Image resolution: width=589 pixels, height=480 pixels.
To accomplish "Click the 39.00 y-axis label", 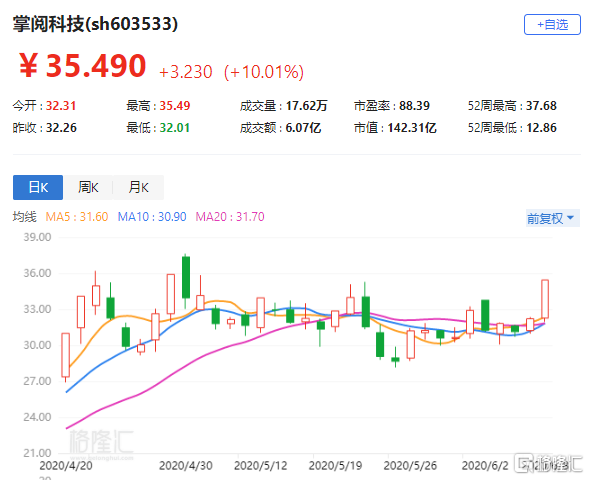I will pos(37,237).
